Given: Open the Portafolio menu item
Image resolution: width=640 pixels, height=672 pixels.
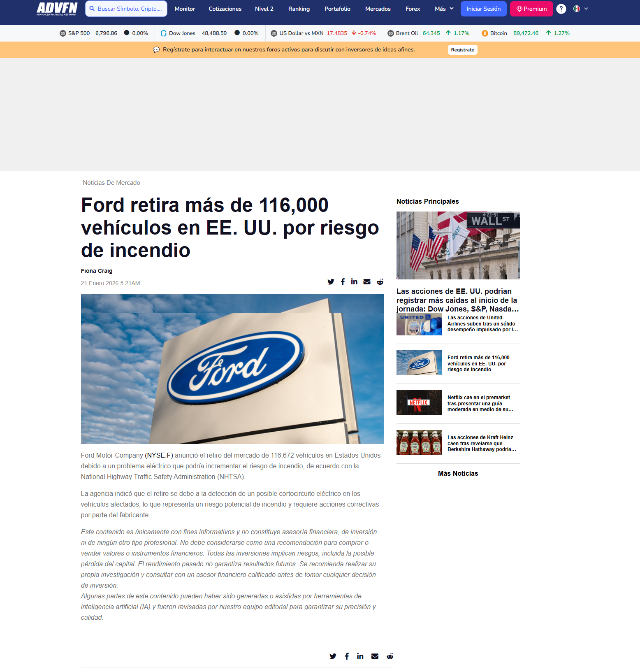Looking at the screenshot, I should coord(337,9).
